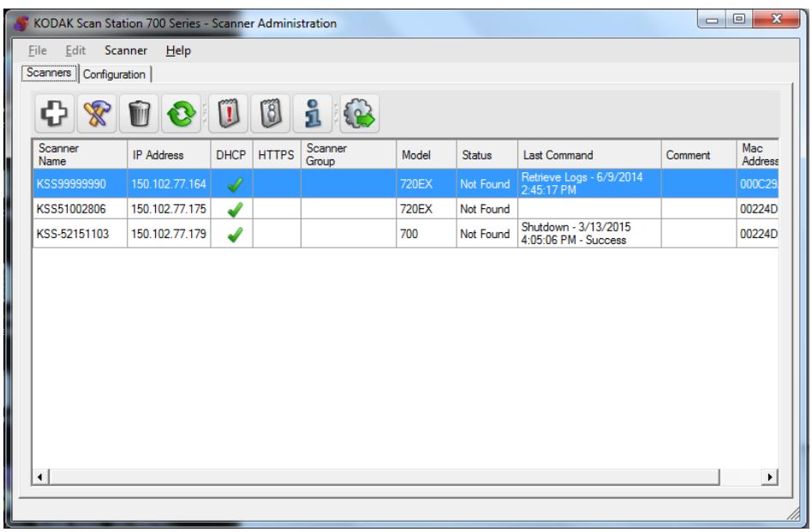
Task: Minimize the Scanner Administration window
Action: pos(713,20)
